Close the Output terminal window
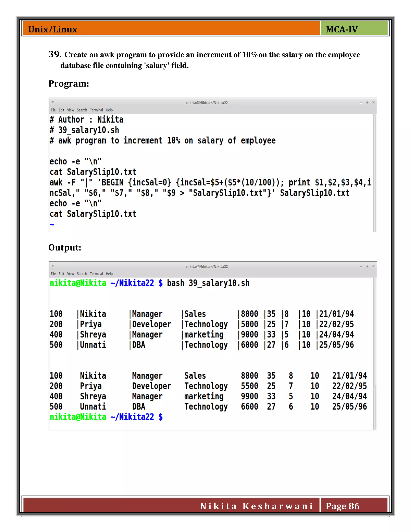The image size is (411, 532). point(373,266)
